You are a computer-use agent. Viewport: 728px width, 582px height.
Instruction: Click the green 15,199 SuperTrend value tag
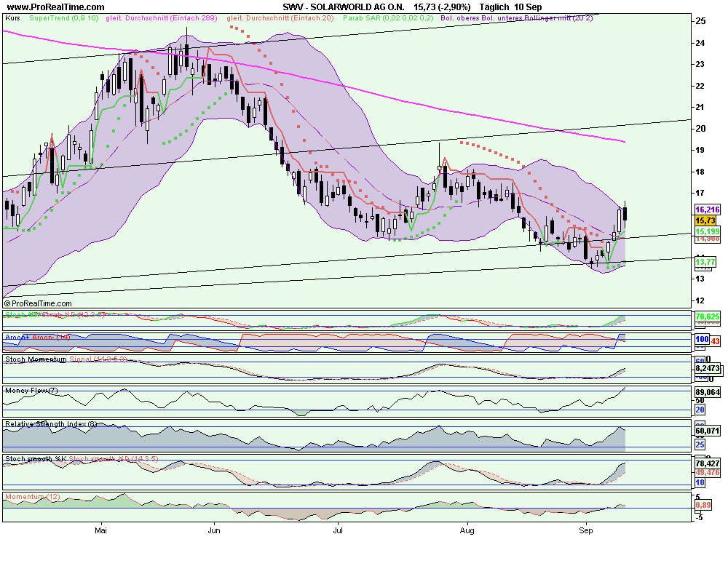(x=708, y=231)
